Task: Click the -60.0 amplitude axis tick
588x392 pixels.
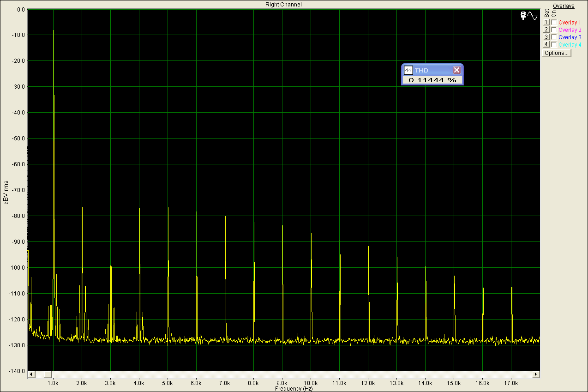Action: (x=19, y=164)
